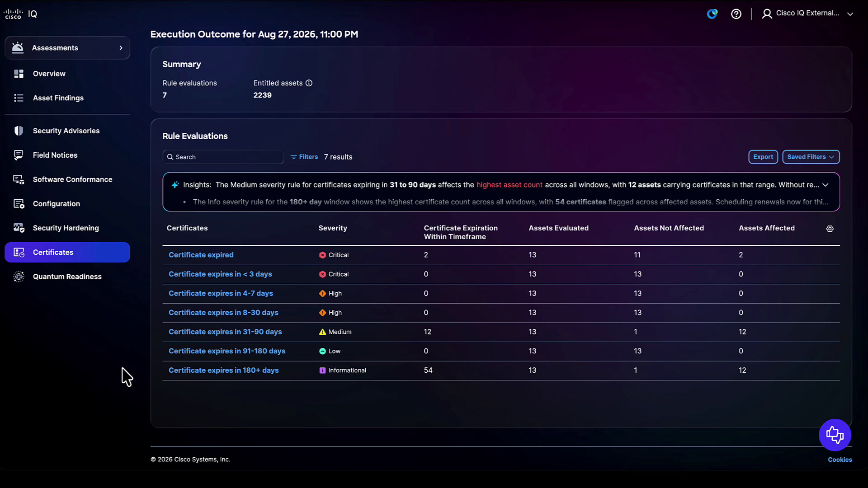This screenshot has height=488, width=868.
Task: Click the Field Notices icon
Action: [19, 155]
